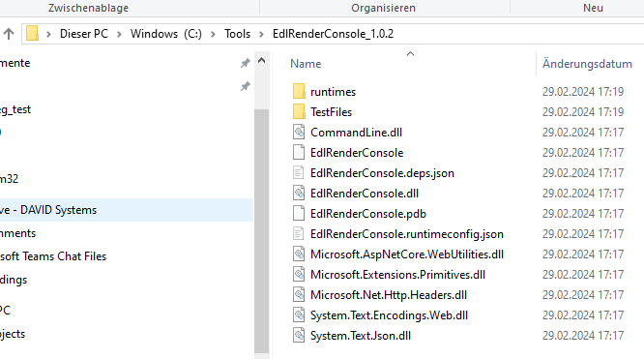The width and height of the screenshot is (644, 359).
Task: Click the modification date of runtimes folder
Action: (583, 92)
